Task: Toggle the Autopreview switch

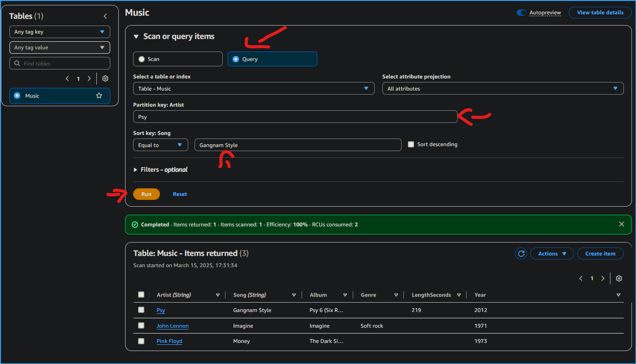Action: 521,13
